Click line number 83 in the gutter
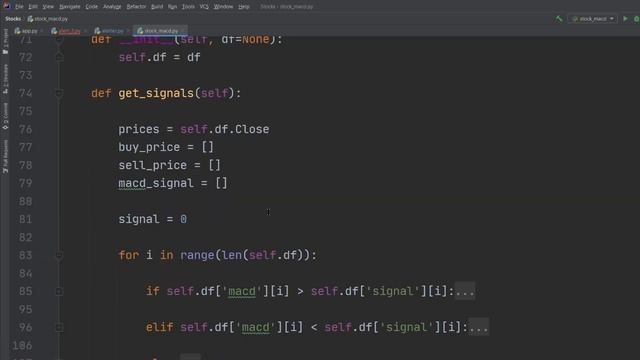The width and height of the screenshot is (640, 360). click(25, 256)
